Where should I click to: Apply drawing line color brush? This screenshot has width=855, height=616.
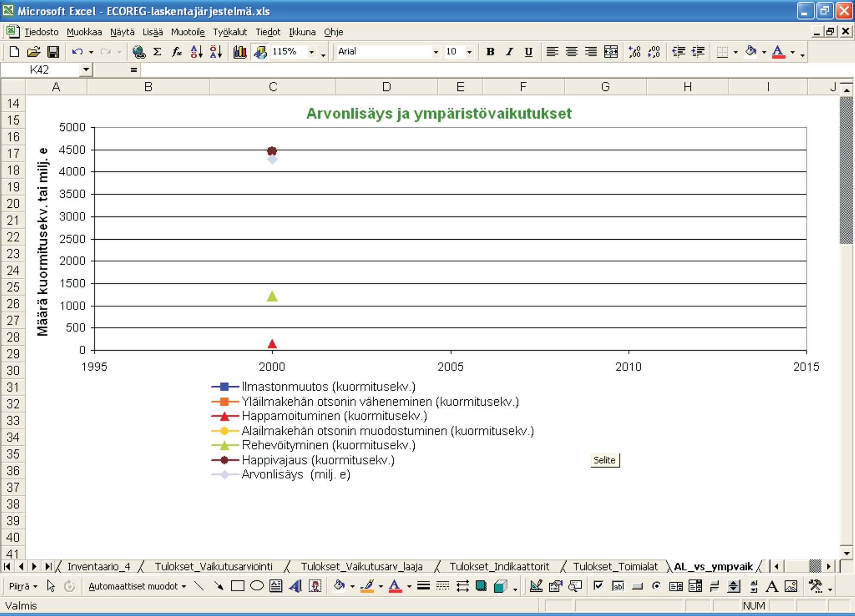[x=367, y=586]
